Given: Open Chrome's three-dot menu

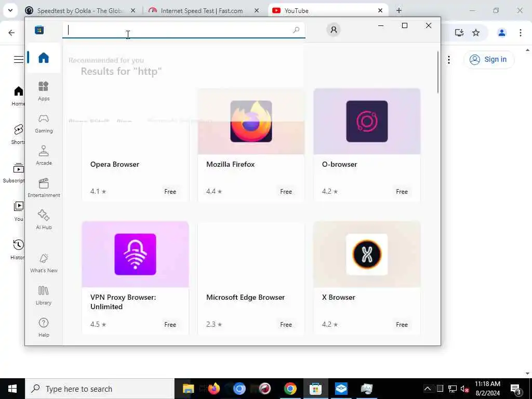Looking at the screenshot, I should (x=521, y=33).
